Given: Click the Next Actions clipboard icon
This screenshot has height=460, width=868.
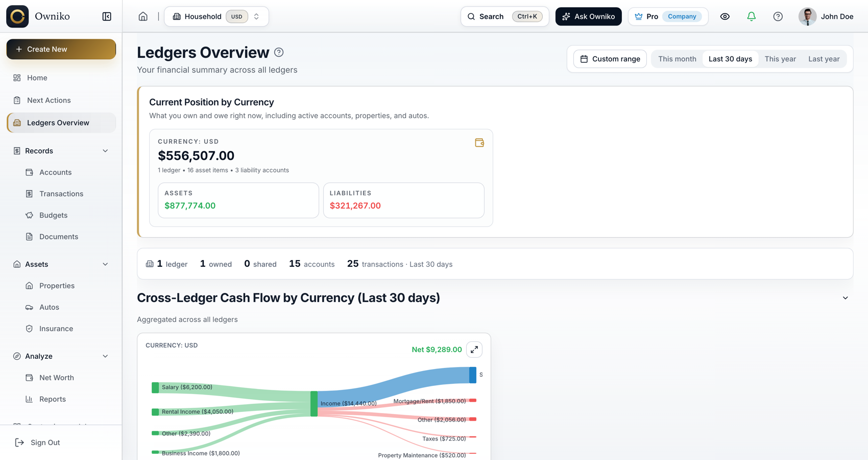Looking at the screenshot, I should (x=17, y=100).
